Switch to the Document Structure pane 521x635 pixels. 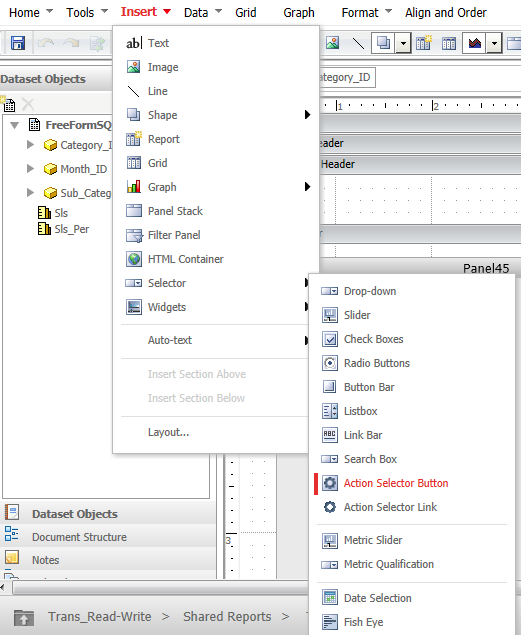(79, 537)
